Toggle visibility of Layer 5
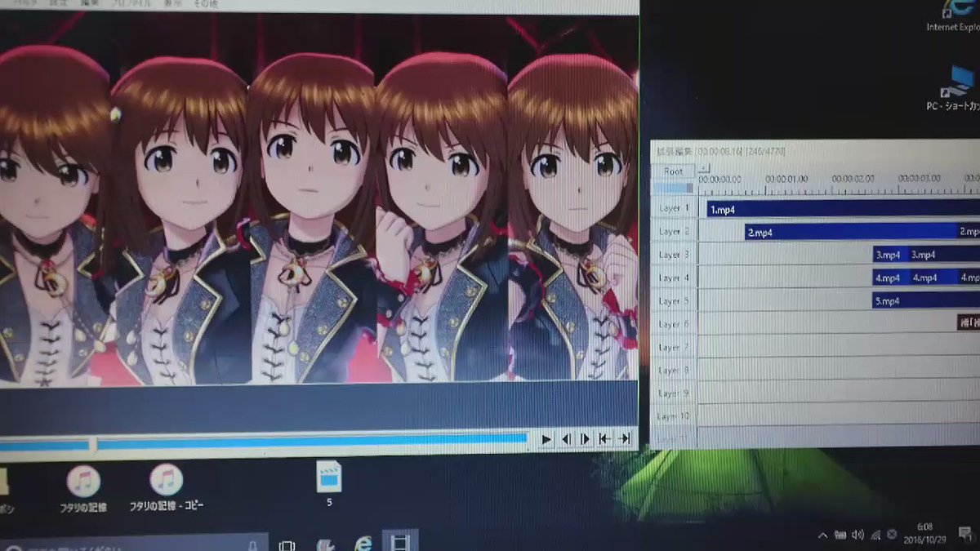 [675, 301]
